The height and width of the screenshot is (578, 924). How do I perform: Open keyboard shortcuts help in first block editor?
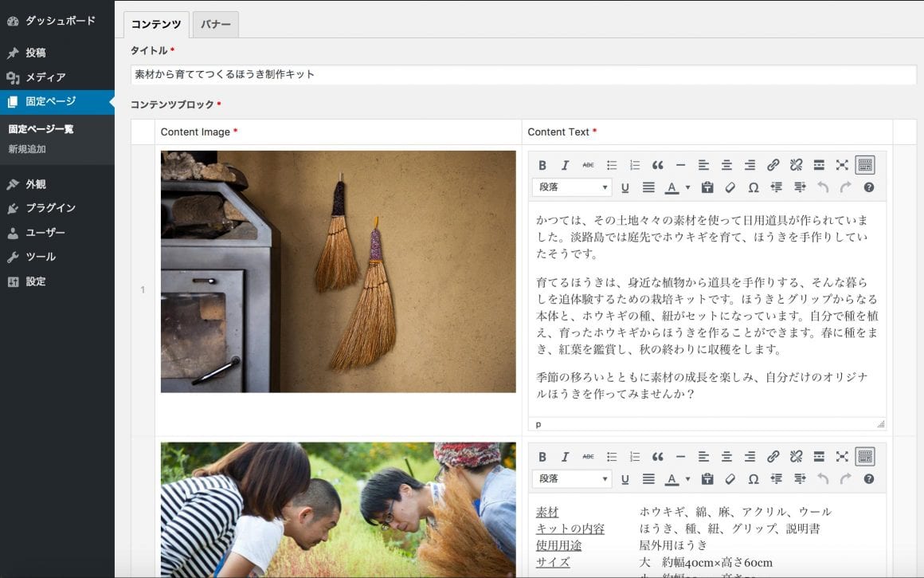pyautogui.click(x=868, y=187)
